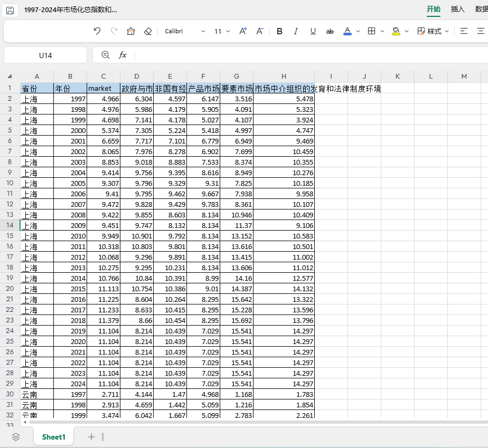488x448 pixels.
Task: Add a new sheet with plus button
Action: (x=91, y=436)
